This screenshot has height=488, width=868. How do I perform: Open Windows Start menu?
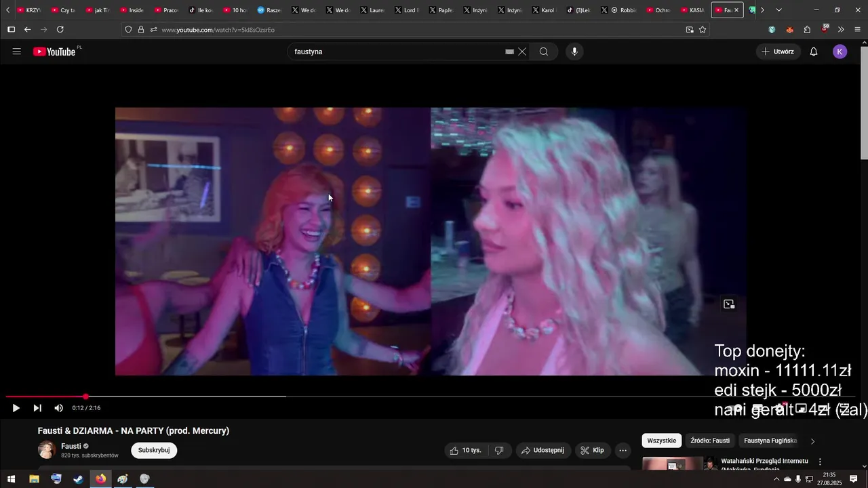(x=12, y=479)
